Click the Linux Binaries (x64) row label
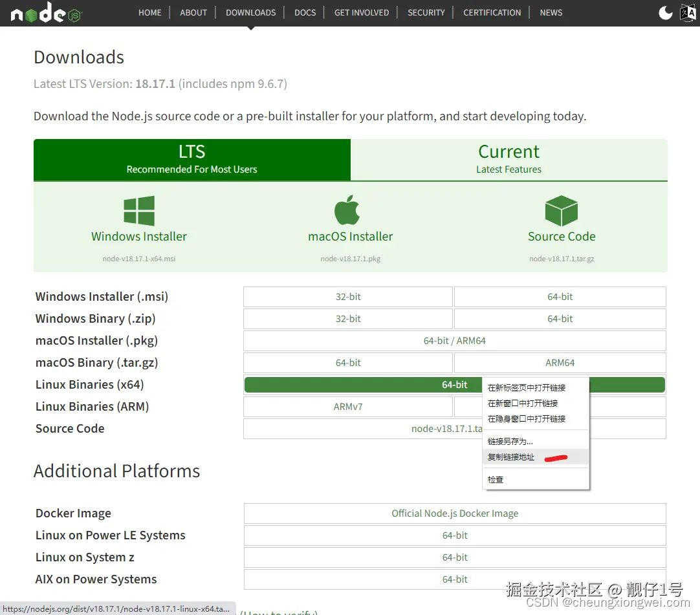Viewport: 700px width, 615px height. (x=90, y=385)
